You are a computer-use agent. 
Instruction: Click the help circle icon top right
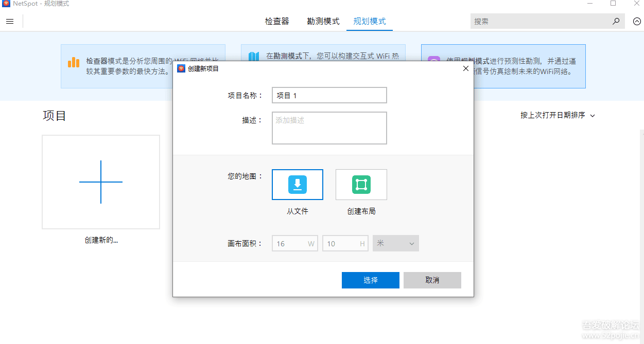637,21
